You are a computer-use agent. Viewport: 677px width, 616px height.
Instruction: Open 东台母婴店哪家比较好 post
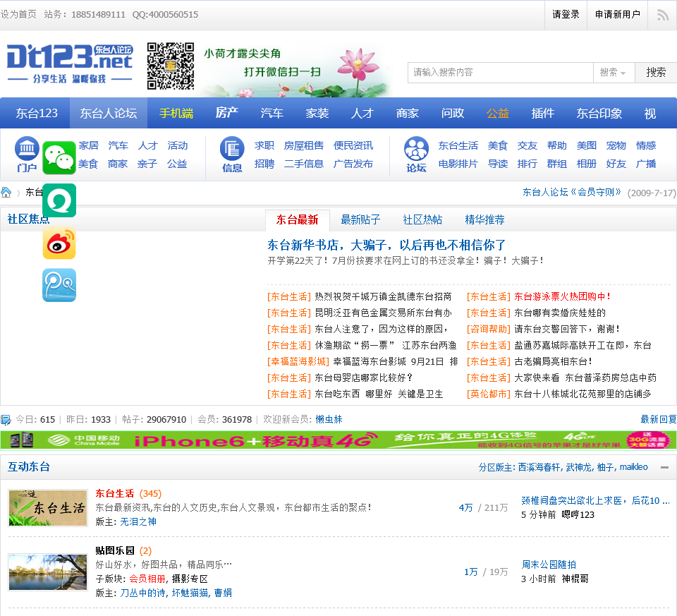click(x=364, y=378)
